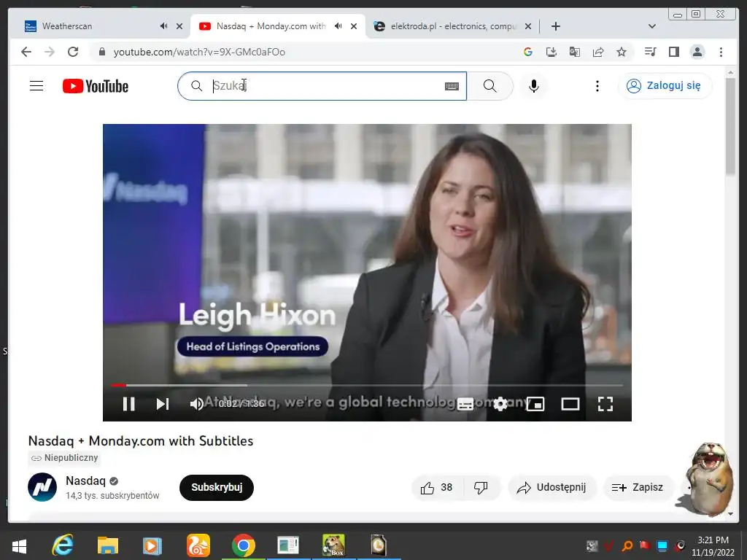747x560 pixels.
Task: Open the Chrome profile icon
Action: (697, 52)
